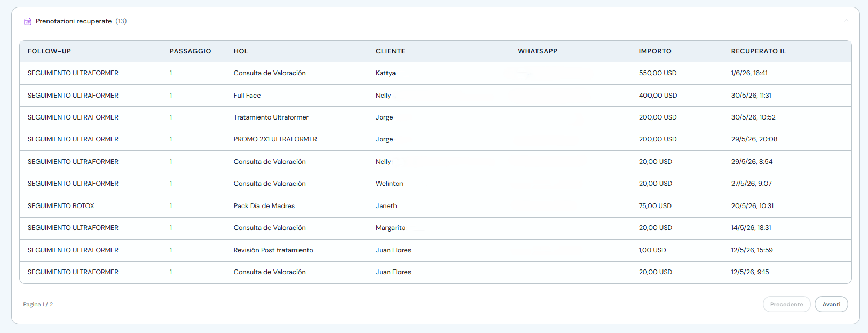
Task: Click Consulta de Valoración in Margarita's row
Action: 270,228
